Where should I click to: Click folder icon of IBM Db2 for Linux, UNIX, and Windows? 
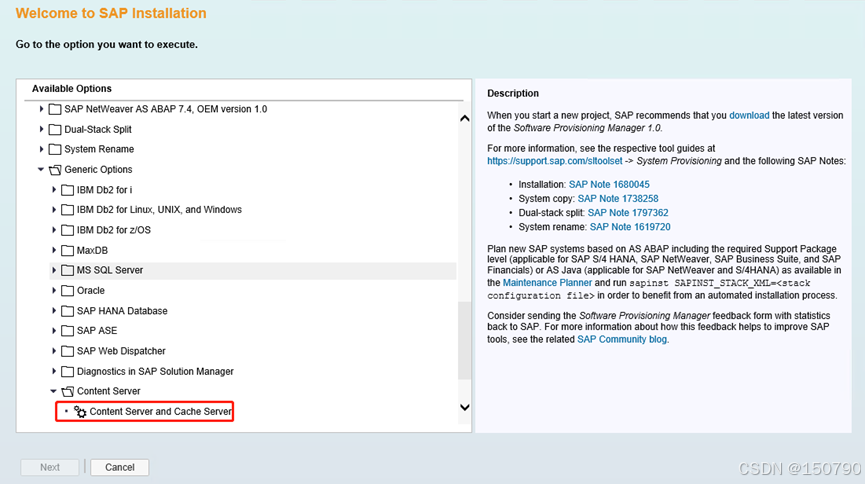67,210
